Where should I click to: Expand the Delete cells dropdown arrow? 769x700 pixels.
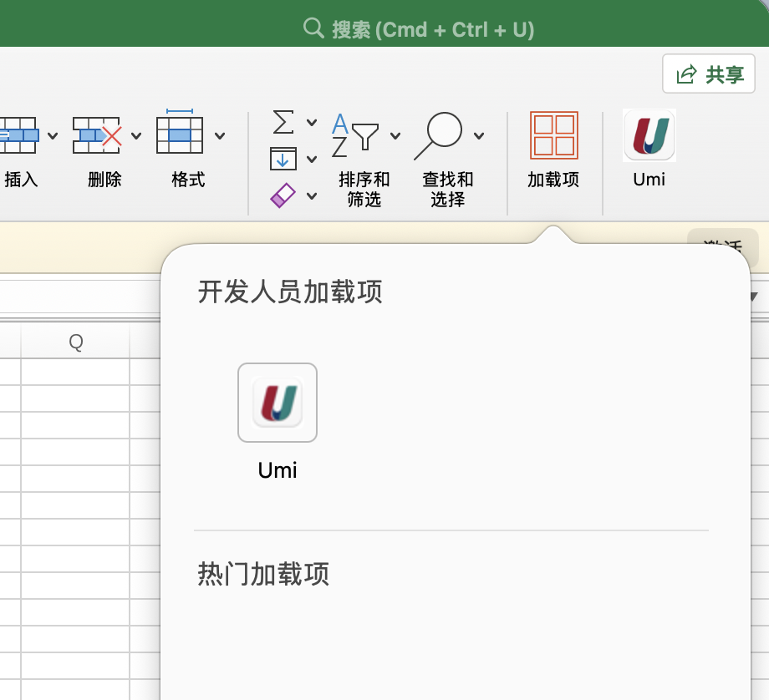point(136,136)
